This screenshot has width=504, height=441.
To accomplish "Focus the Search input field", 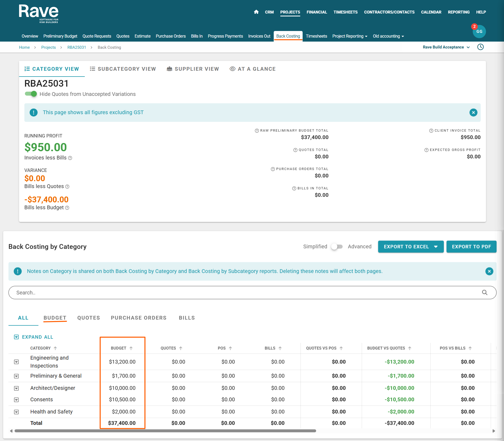I will (x=252, y=292).
